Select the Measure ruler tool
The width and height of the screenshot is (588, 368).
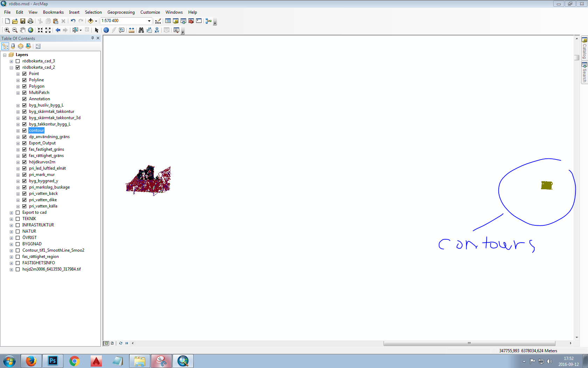point(132,30)
